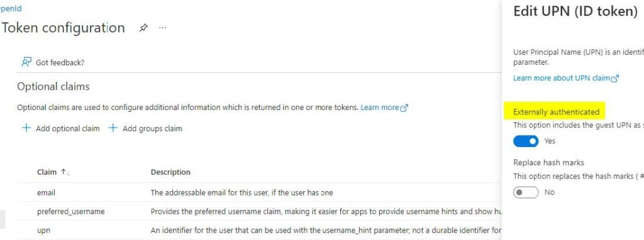The image size is (644, 240).
Task: Open the Learn more optional claims link
Action: pyautogui.click(x=379, y=107)
